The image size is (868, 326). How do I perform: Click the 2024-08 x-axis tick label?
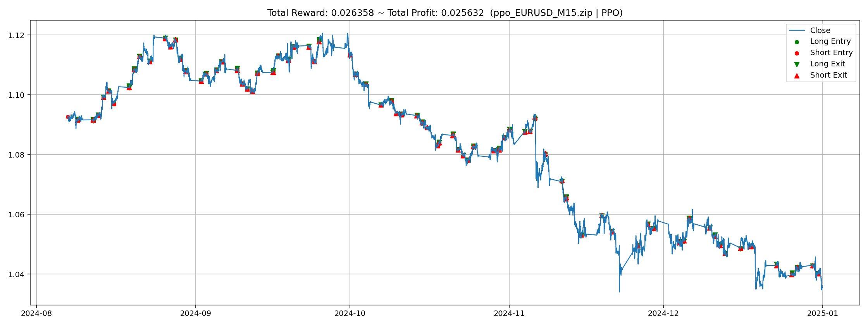36,313
